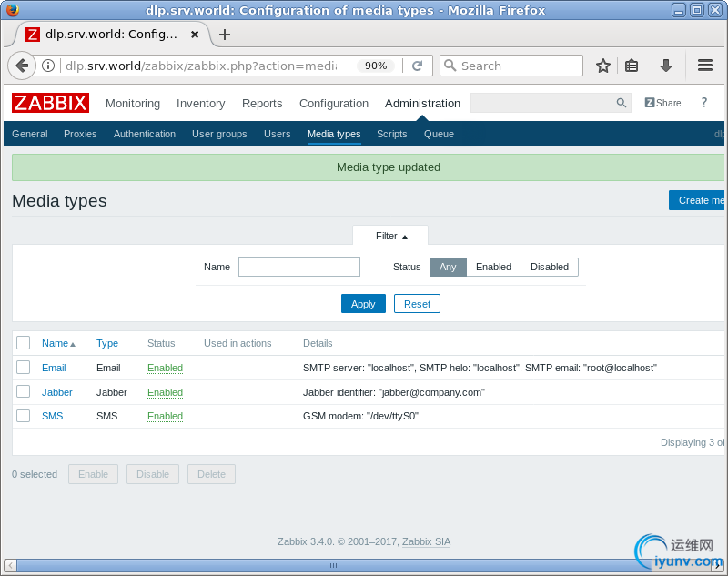This screenshot has height=576, width=728.
Task: Click the Zabbix global search field
Action: [551, 103]
